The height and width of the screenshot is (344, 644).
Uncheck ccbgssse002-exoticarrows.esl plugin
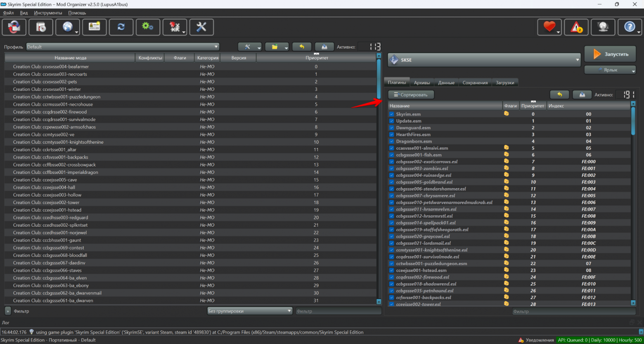pyautogui.click(x=391, y=161)
